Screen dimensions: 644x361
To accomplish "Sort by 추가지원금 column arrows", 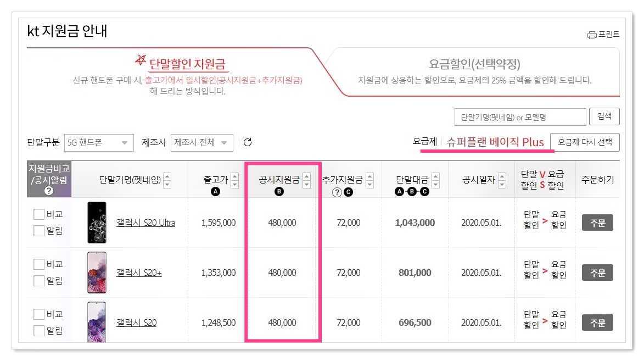I will point(369,180).
